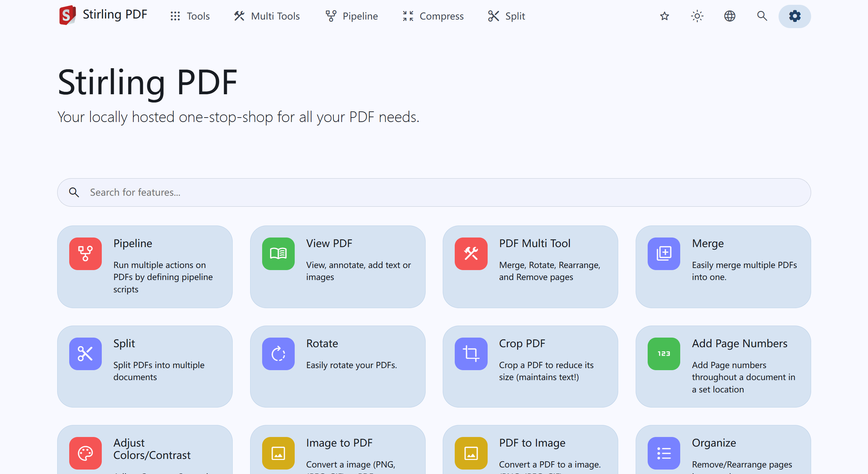Click the yellow Image to PDF icon
868x474 pixels.
278,453
